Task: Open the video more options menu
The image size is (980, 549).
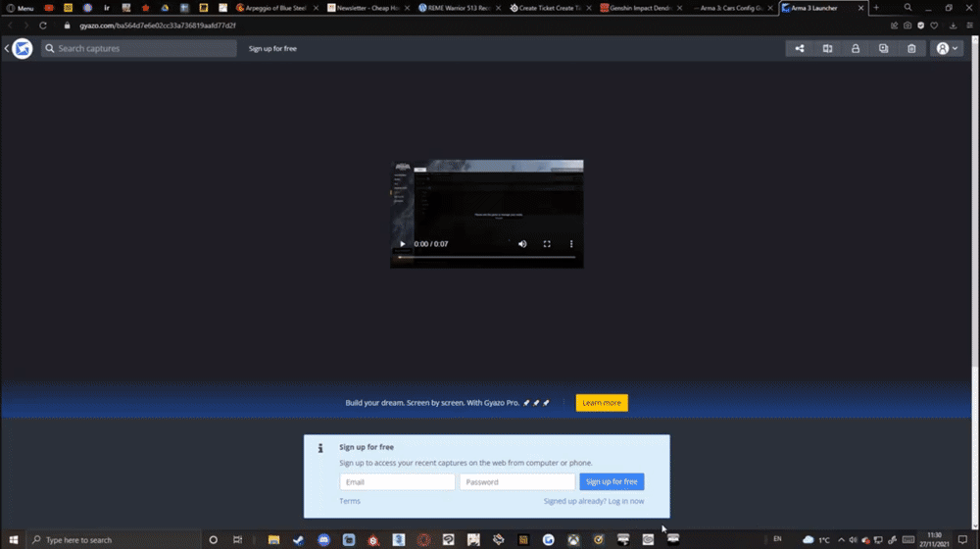Action: click(571, 244)
